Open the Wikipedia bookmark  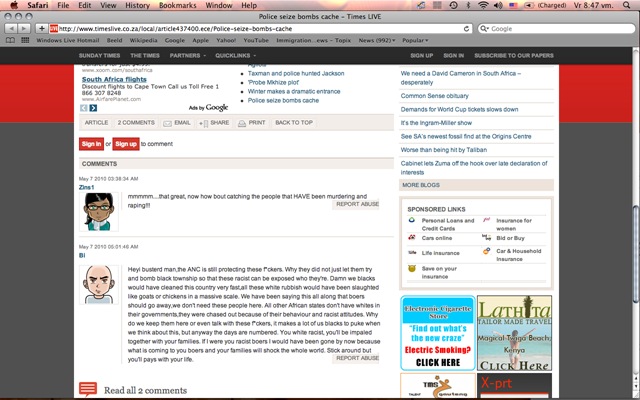click(x=143, y=40)
